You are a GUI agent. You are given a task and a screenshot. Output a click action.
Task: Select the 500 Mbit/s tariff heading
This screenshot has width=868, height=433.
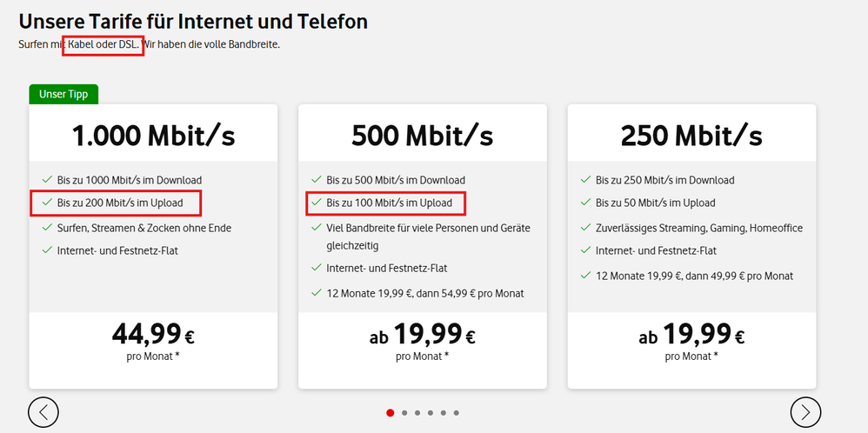click(x=422, y=136)
